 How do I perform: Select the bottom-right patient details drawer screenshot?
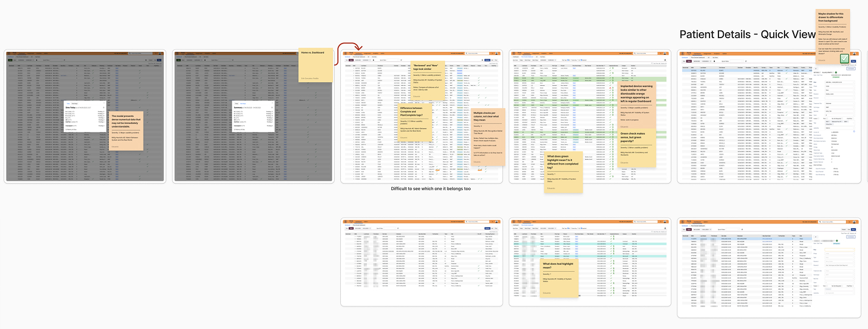coord(769,268)
